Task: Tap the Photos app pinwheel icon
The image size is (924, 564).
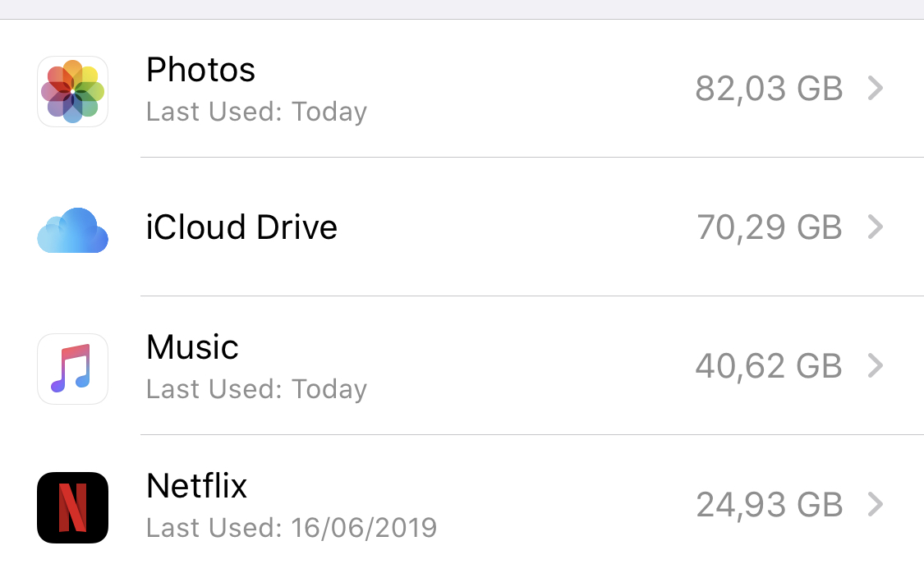Action: pyautogui.click(x=73, y=91)
